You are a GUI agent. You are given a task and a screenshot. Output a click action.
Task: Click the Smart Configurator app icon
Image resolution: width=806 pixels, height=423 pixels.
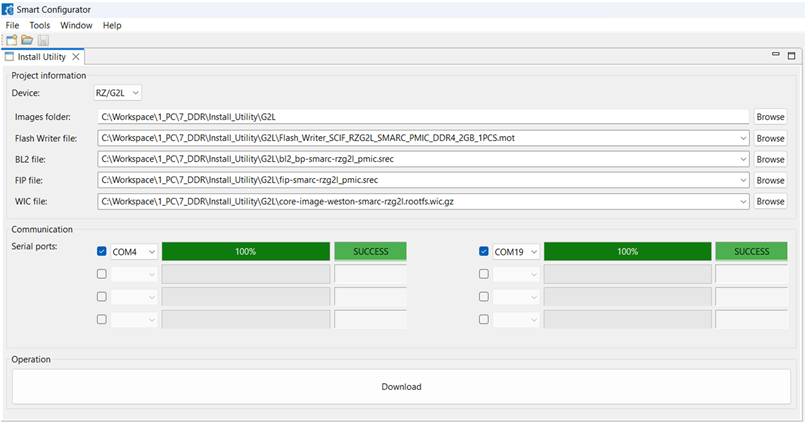click(x=9, y=9)
